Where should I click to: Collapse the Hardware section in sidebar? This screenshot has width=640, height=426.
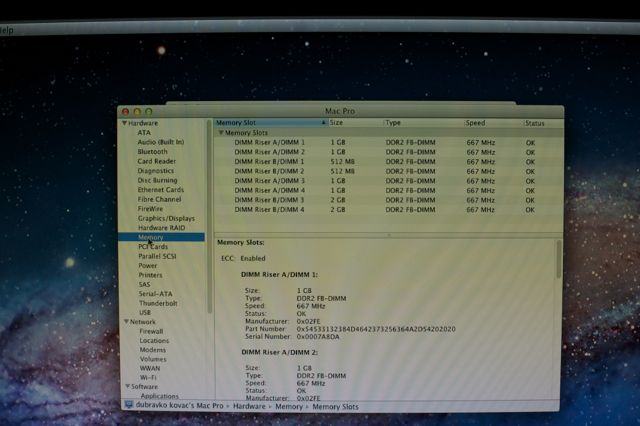pyautogui.click(x=124, y=123)
